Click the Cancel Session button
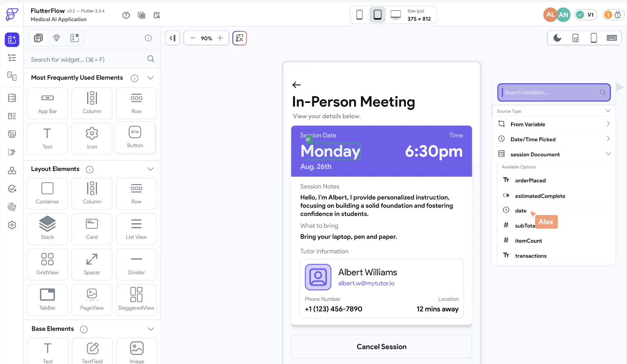Image resolution: width=627 pixels, height=364 pixels. tap(381, 346)
